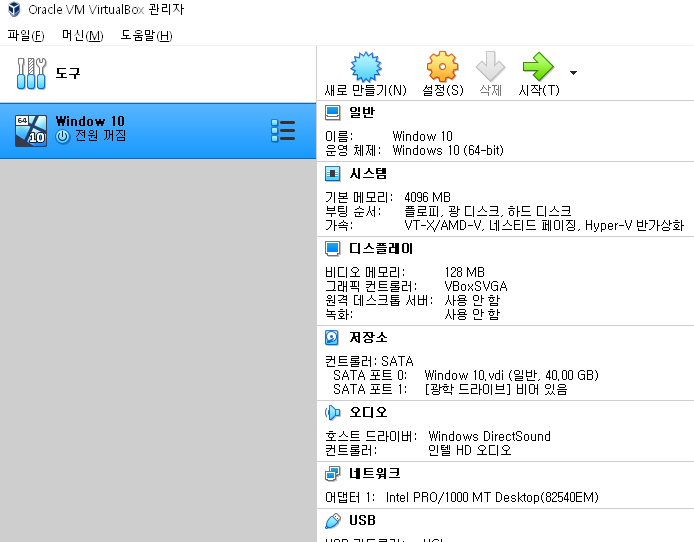Select the 도구 label in the left panel
The width and height of the screenshot is (694, 542).
(68, 73)
